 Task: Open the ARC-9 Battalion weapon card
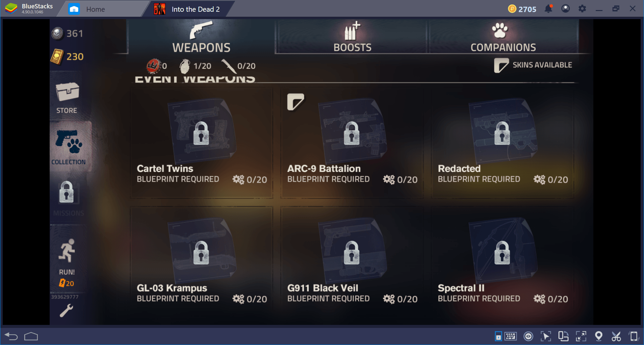[x=352, y=143]
